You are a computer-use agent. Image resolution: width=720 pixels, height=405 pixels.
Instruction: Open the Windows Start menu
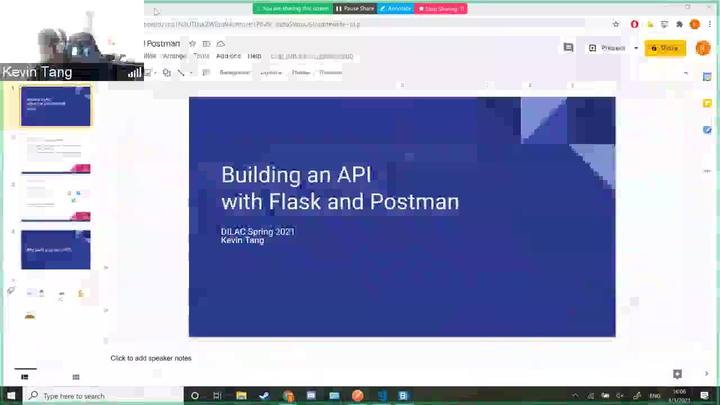(x=11, y=396)
